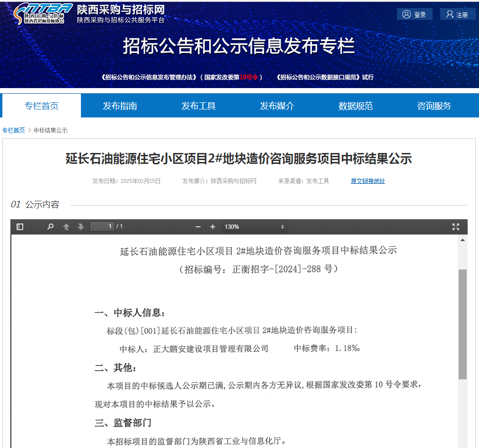Screen dimensions: 479x448
Task: Open the PDF find search tool
Action: pos(50,227)
